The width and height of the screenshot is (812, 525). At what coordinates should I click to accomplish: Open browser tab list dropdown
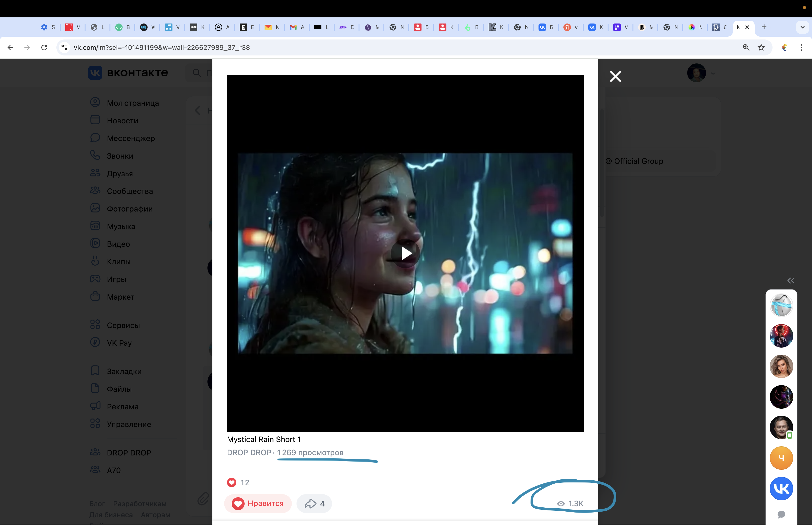click(x=802, y=27)
